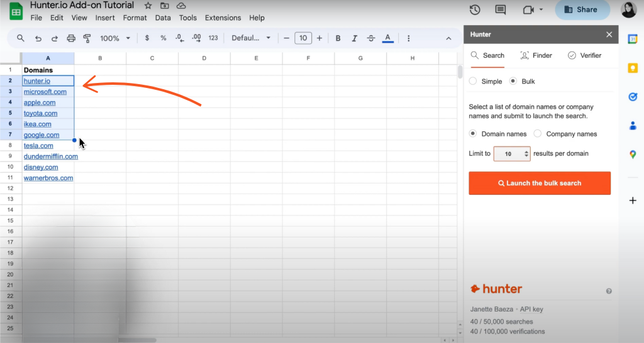This screenshot has width=644, height=343.
Task: Open the Google Sheets home icon
Action: coord(16,11)
